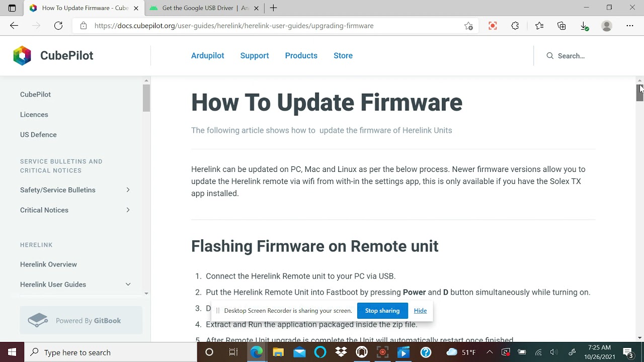
Task: Open Dropbox from the taskbar
Action: [x=341, y=352]
